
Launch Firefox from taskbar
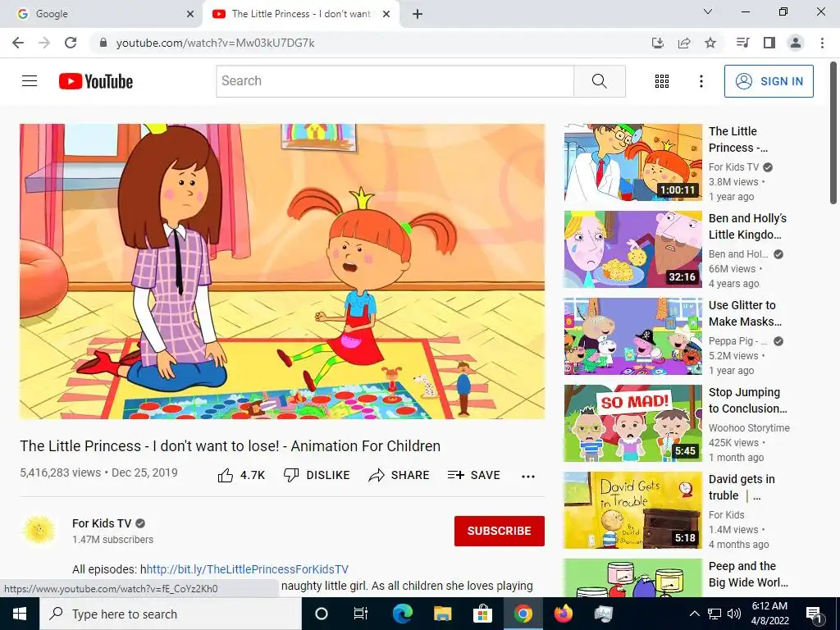click(563, 614)
